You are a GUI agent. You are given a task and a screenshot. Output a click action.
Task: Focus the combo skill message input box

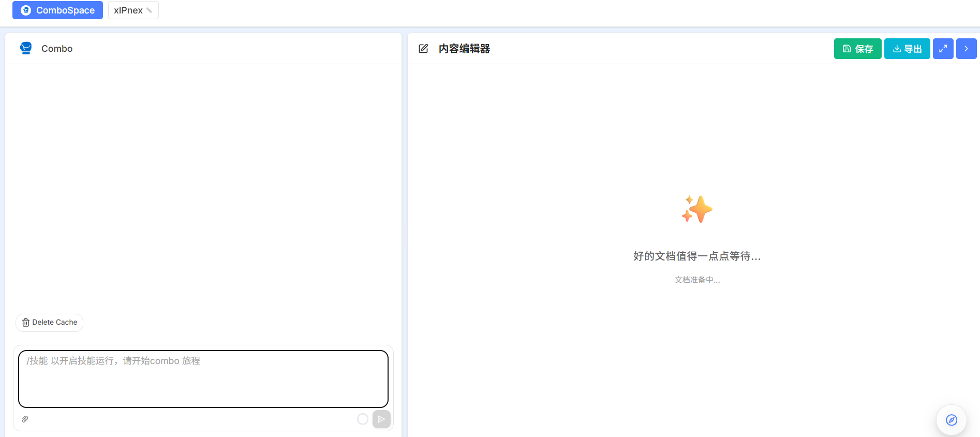click(203, 379)
